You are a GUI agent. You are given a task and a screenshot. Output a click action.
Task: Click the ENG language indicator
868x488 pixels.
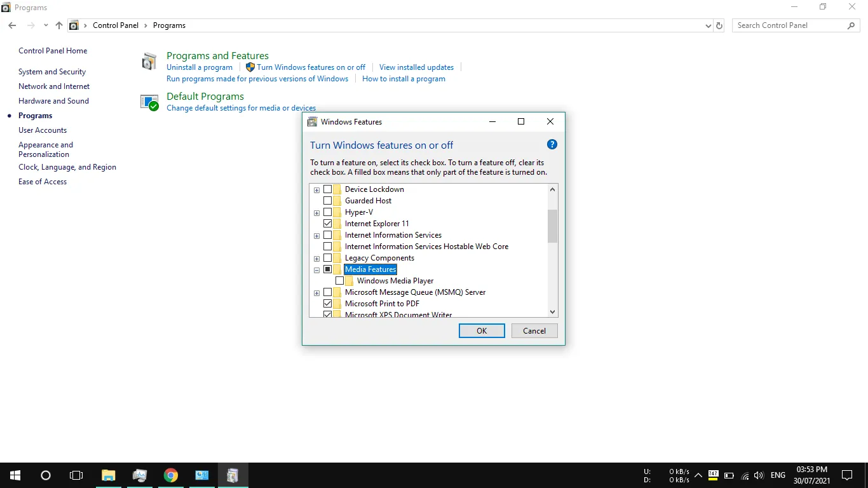pyautogui.click(x=778, y=475)
